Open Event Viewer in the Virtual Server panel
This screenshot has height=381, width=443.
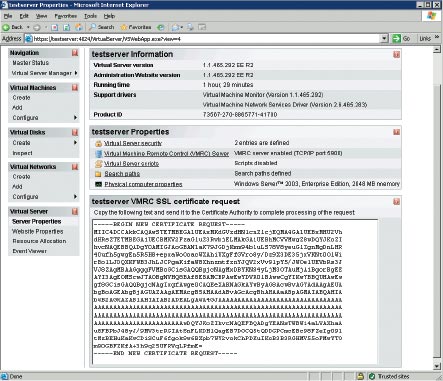tap(29, 251)
